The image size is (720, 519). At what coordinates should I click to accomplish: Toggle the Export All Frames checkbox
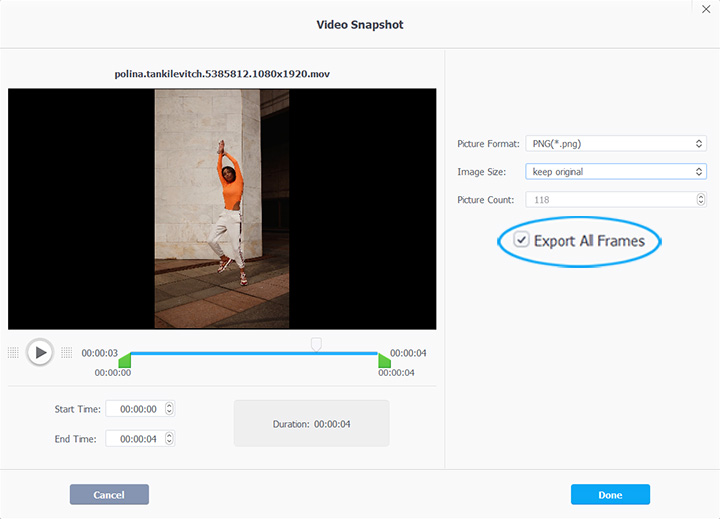(x=522, y=240)
